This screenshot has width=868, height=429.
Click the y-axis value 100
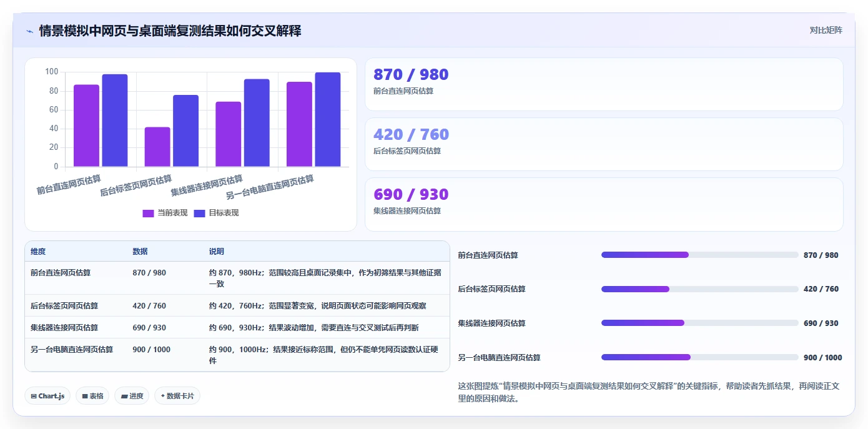52,72
